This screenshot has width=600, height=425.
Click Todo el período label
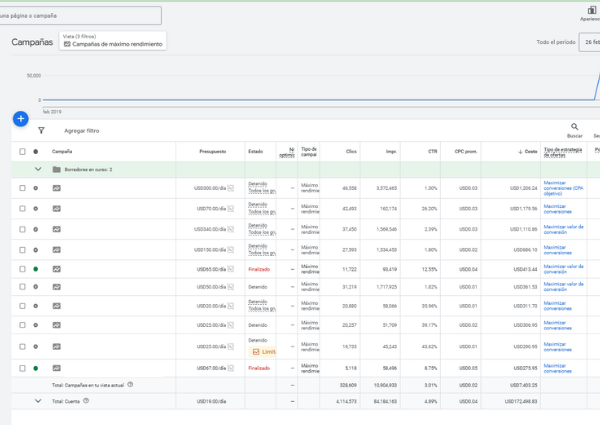pyautogui.click(x=556, y=42)
